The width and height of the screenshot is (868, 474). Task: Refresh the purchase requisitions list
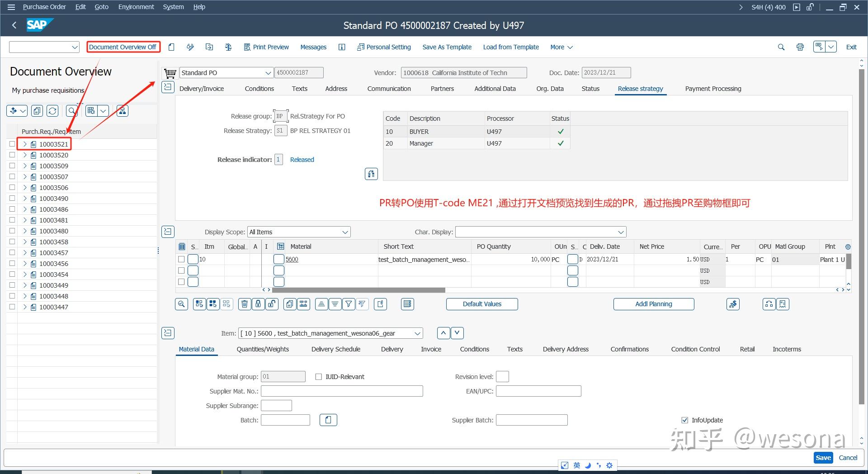point(52,111)
